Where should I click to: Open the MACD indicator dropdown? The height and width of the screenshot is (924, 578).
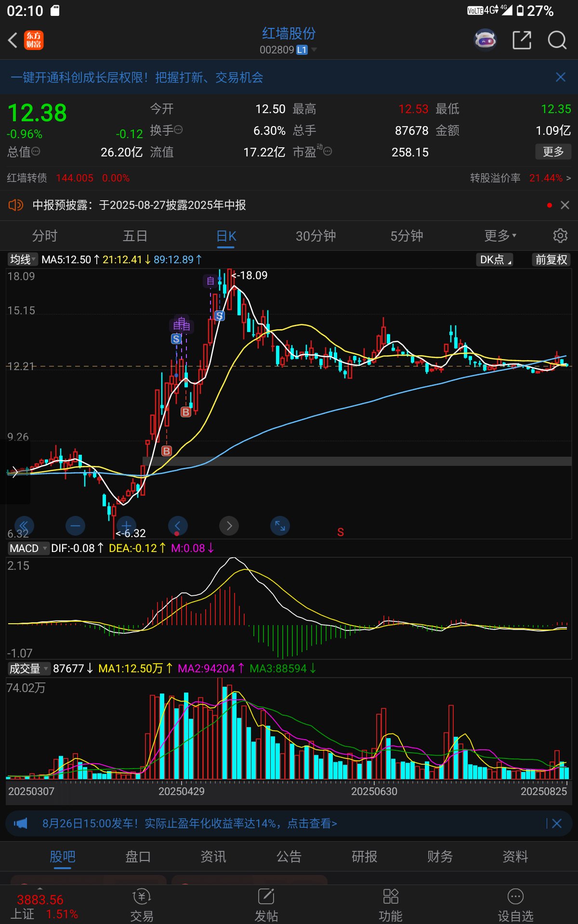[28, 548]
